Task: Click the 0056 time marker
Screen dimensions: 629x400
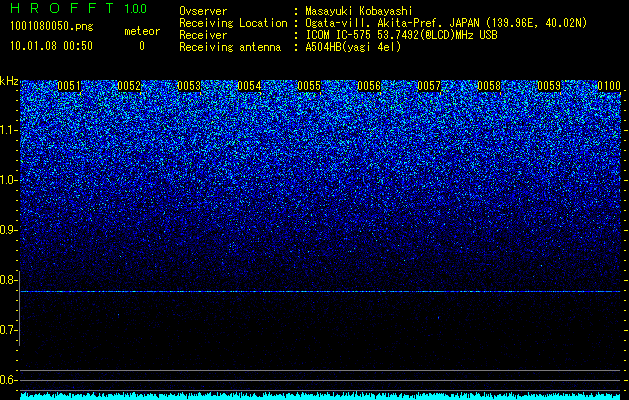Action: 369,86
